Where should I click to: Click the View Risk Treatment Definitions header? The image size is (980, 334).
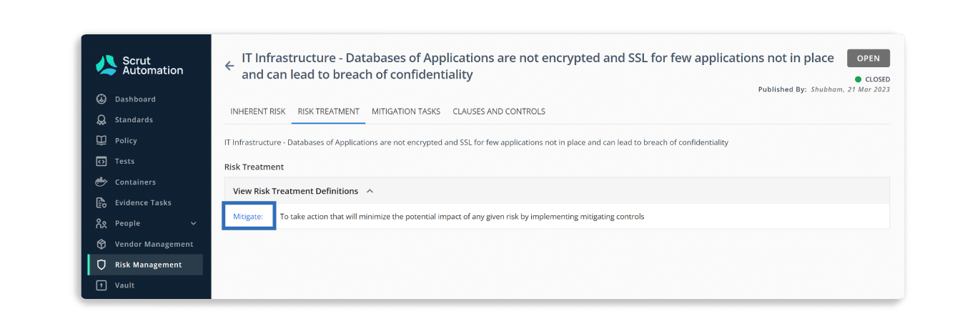point(557,191)
